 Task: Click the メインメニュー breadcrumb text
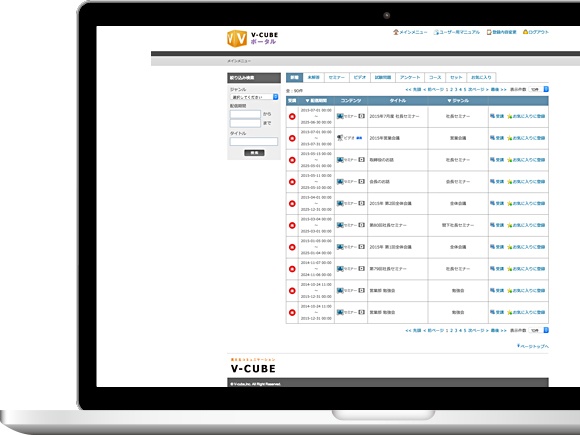[x=239, y=61]
